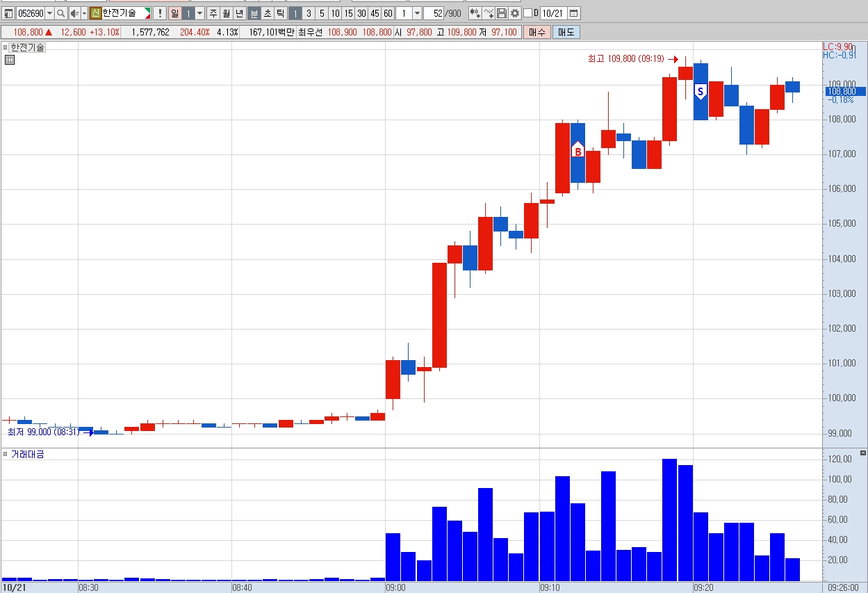Open the calendar date picker icon
This screenshot has width=868, height=593.
pos(573,13)
